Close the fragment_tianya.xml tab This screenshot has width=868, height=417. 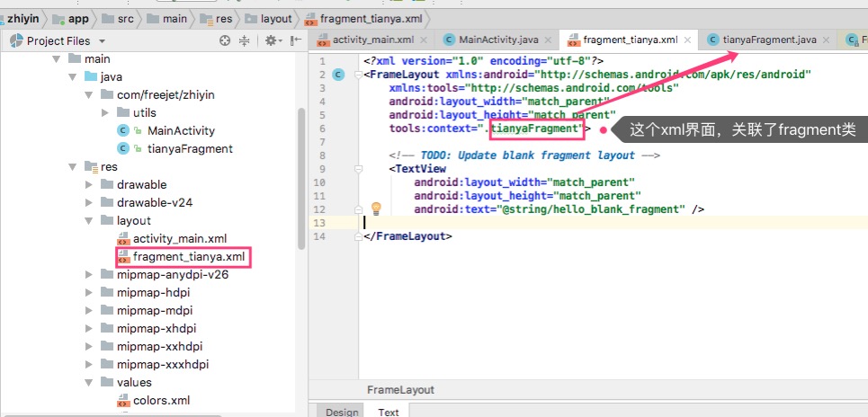(x=687, y=40)
